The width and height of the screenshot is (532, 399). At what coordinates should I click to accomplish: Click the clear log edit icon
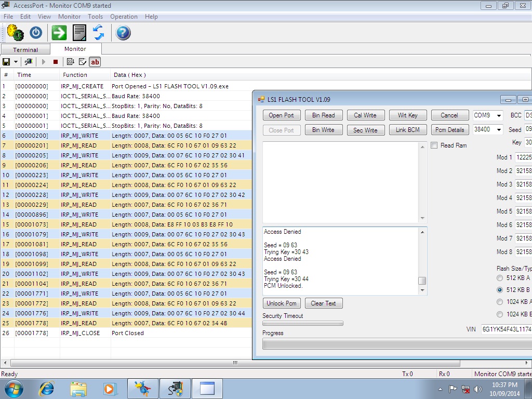pos(83,62)
